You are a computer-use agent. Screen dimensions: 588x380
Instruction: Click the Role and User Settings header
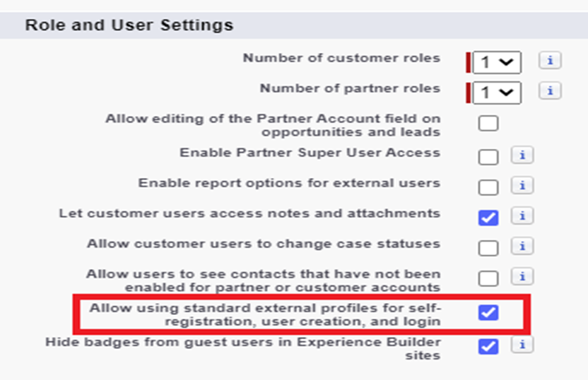(129, 26)
